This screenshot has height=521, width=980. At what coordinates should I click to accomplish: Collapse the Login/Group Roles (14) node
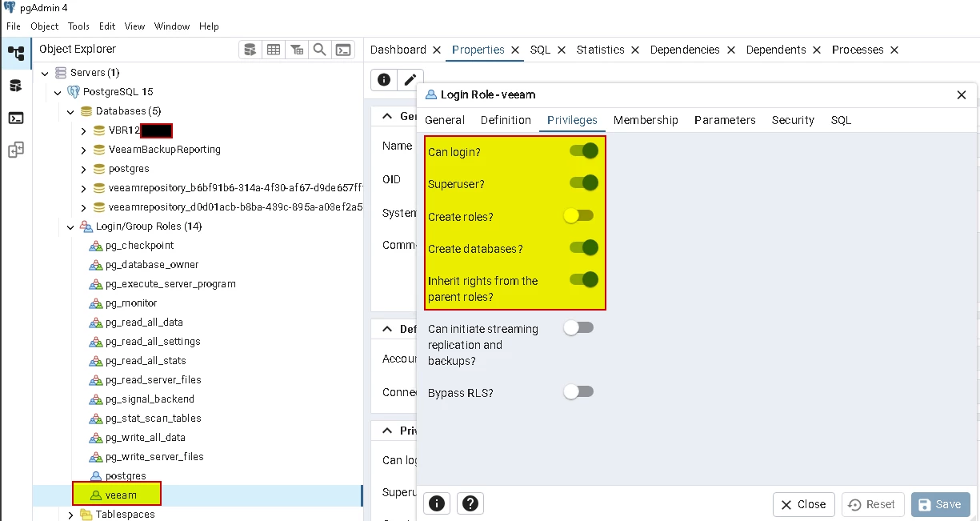tap(71, 226)
